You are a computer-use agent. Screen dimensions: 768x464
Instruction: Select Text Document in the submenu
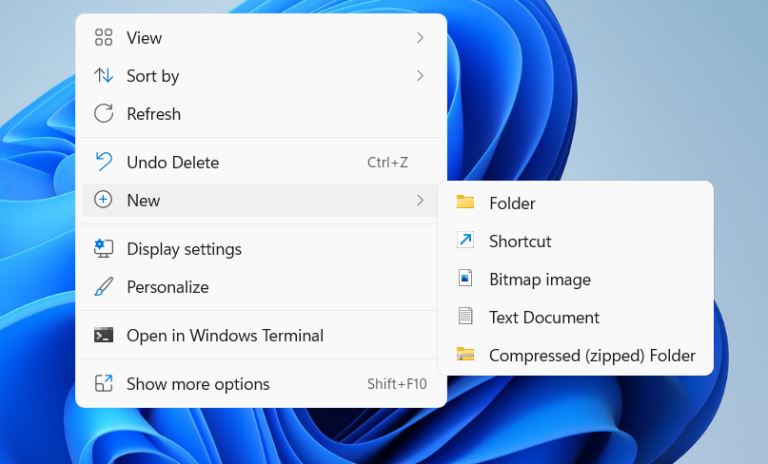[576, 317]
